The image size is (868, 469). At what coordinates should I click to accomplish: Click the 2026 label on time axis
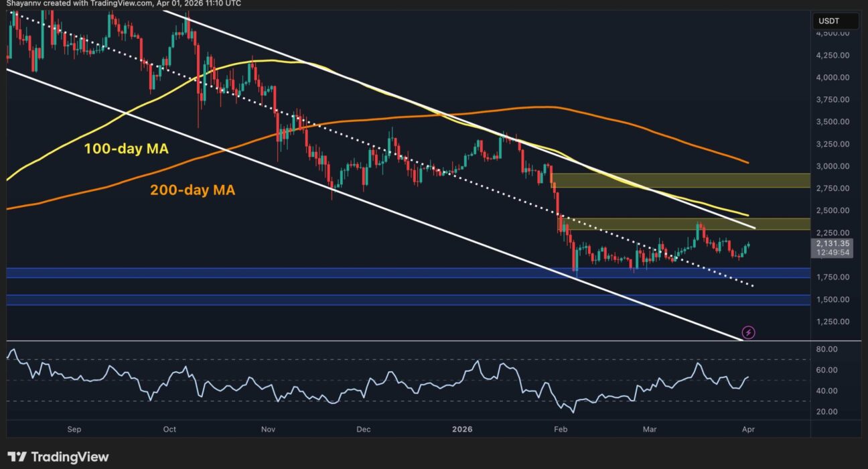(x=461, y=429)
